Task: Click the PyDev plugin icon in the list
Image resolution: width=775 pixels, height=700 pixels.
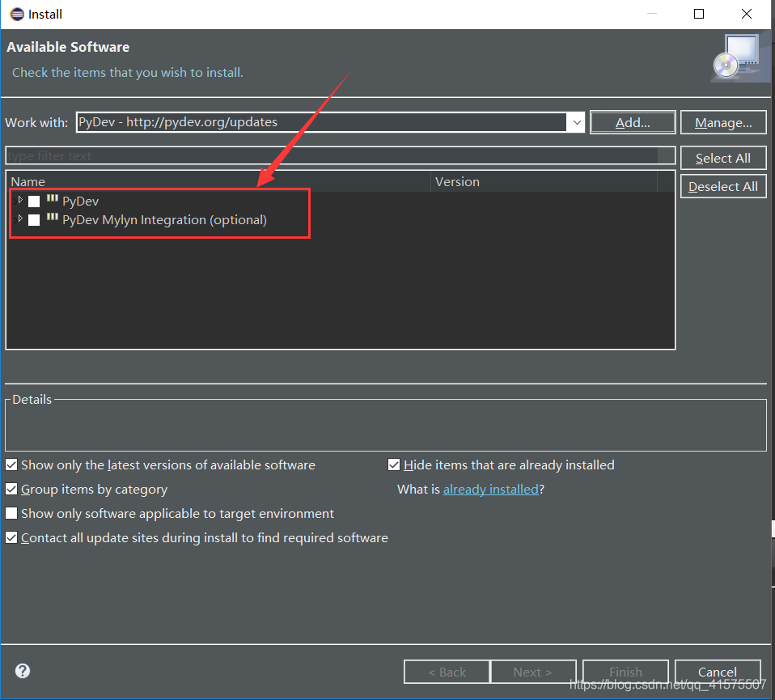Action: (x=53, y=201)
